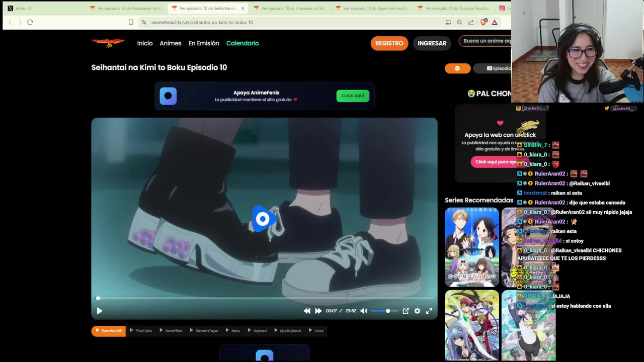644x362 pixels.
Task: Rewind the video player
Action: tap(307, 311)
